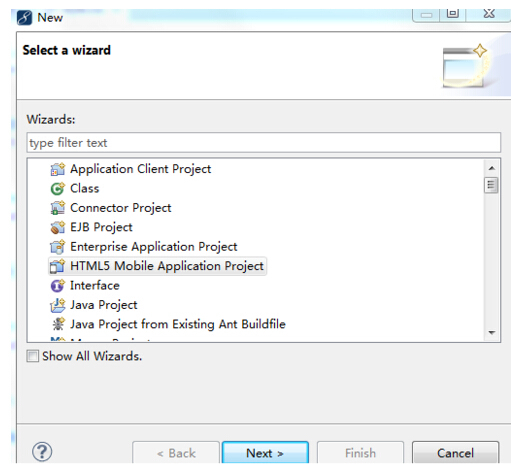Select the EJB Project bean icon
This screenshot has height=476, width=511.
pos(58,227)
